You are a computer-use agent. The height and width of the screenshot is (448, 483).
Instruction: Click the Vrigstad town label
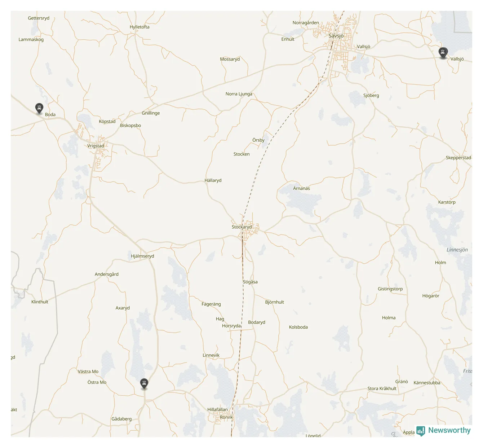coord(96,146)
